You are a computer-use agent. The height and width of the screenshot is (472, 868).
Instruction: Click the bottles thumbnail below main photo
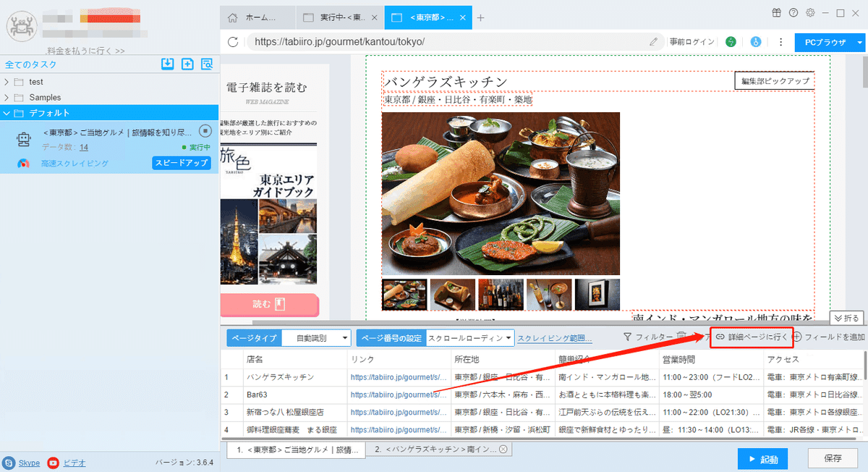coord(501,295)
